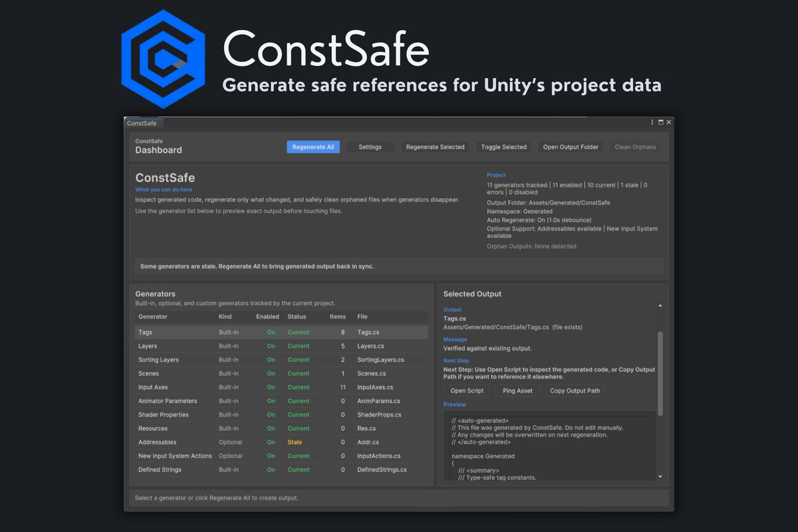Screen dimensions: 798x532
Task: Click the Enabled column header
Action: click(267, 317)
